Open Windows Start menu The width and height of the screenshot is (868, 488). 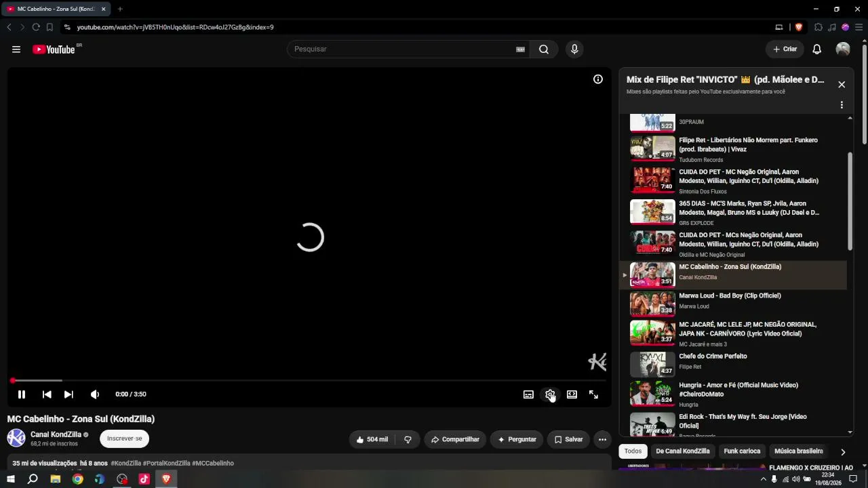[x=11, y=479]
